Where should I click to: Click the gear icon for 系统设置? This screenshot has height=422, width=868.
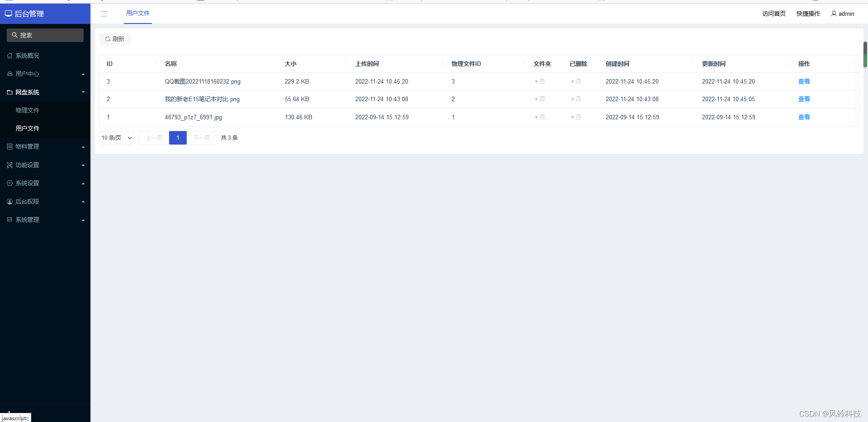[x=9, y=183]
